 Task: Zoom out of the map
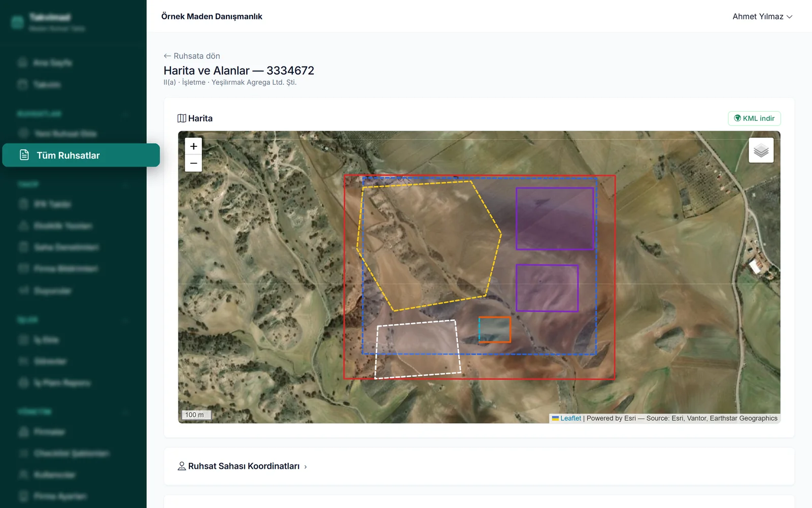click(x=193, y=163)
